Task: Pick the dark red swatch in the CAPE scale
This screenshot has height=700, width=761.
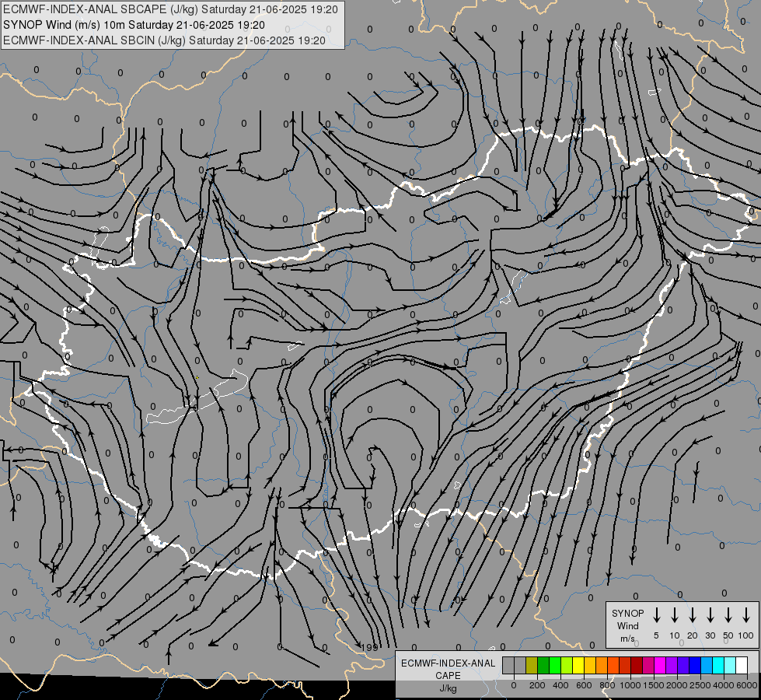Action: pos(637,666)
